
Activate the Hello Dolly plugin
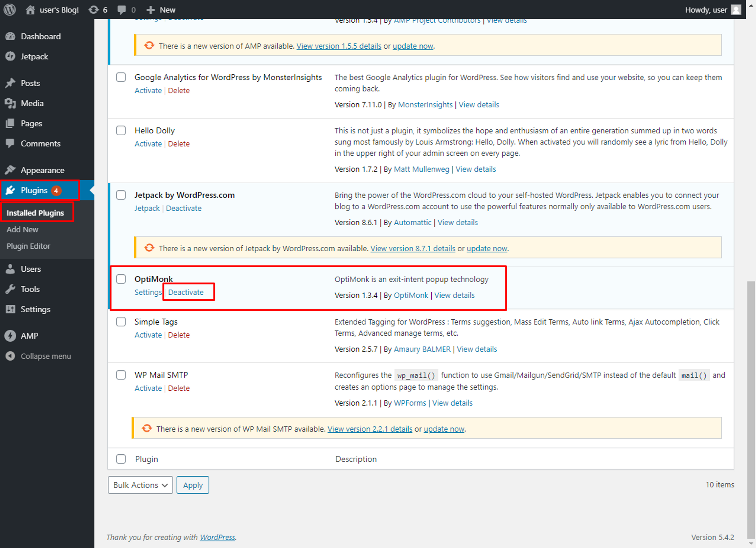[148, 144]
